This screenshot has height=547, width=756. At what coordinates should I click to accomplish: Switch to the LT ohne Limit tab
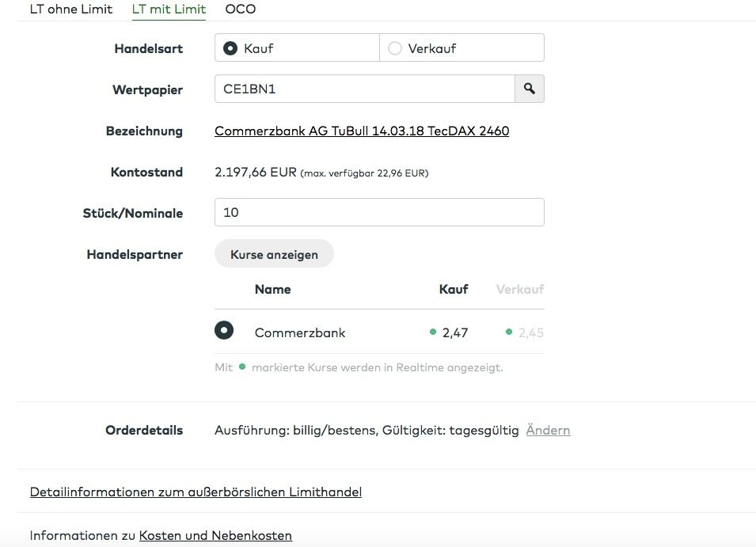[70, 9]
